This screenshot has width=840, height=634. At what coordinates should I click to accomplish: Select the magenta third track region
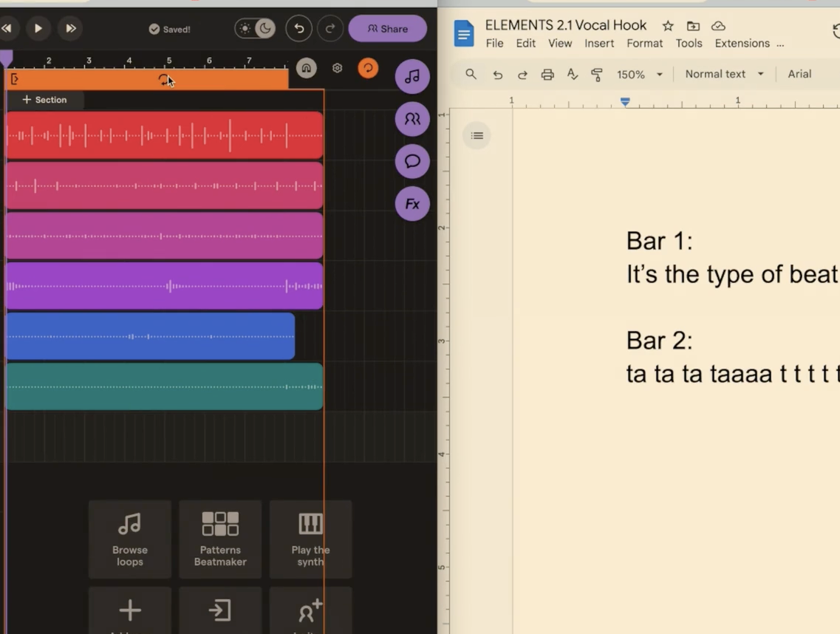(165, 236)
